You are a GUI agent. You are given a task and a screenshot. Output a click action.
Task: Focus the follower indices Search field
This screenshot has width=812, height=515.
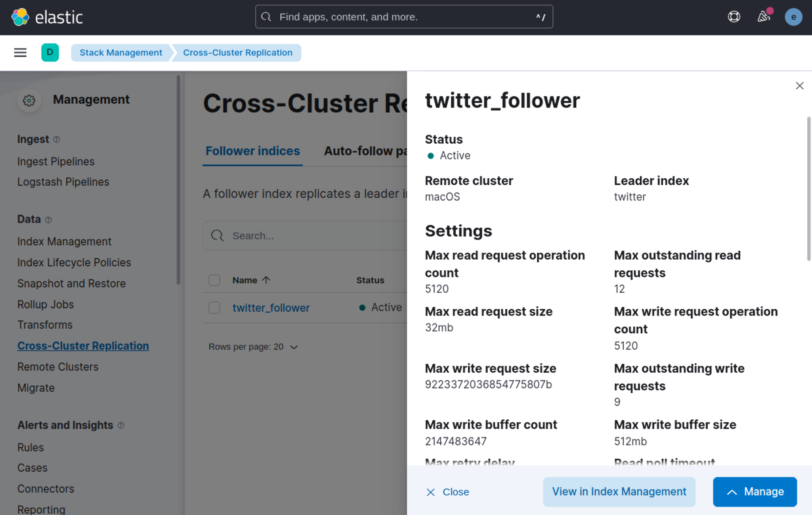(x=305, y=236)
